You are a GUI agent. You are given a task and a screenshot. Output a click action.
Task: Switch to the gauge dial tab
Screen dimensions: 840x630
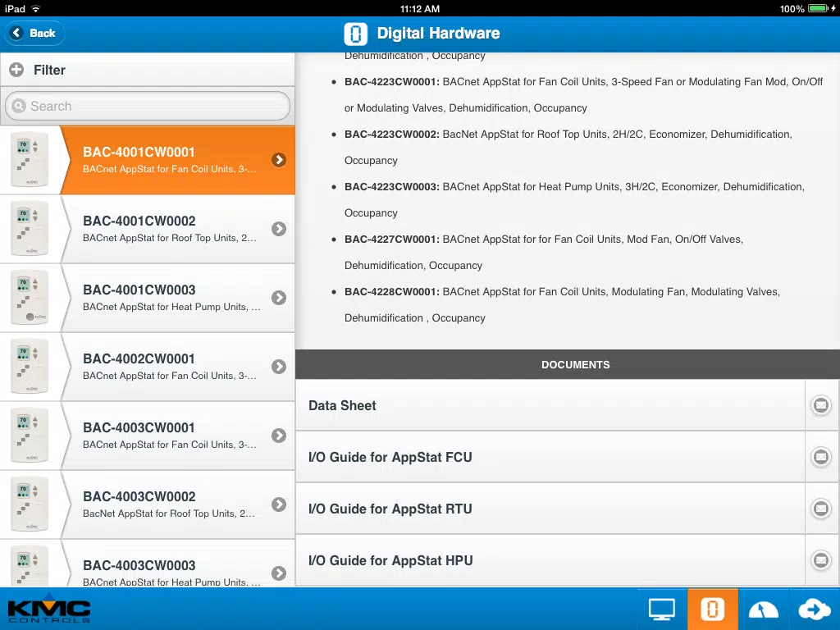pyautogui.click(x=763, y=609)
